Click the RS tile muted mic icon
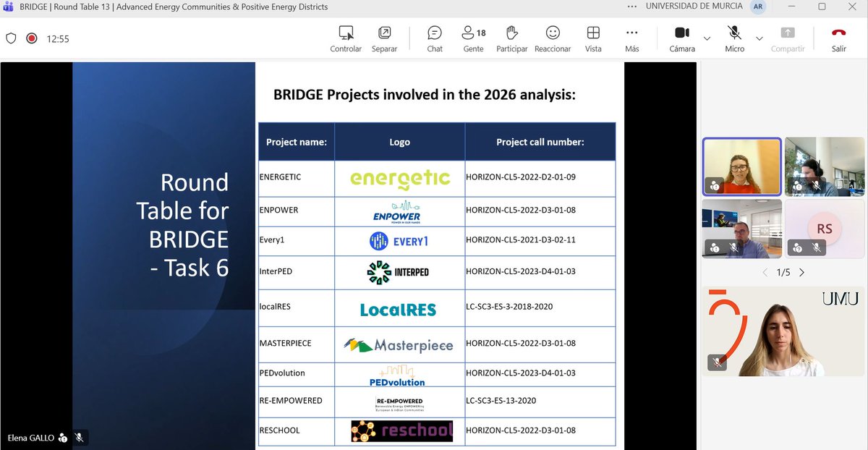This screenshot has height=450, width=868. 816,247
